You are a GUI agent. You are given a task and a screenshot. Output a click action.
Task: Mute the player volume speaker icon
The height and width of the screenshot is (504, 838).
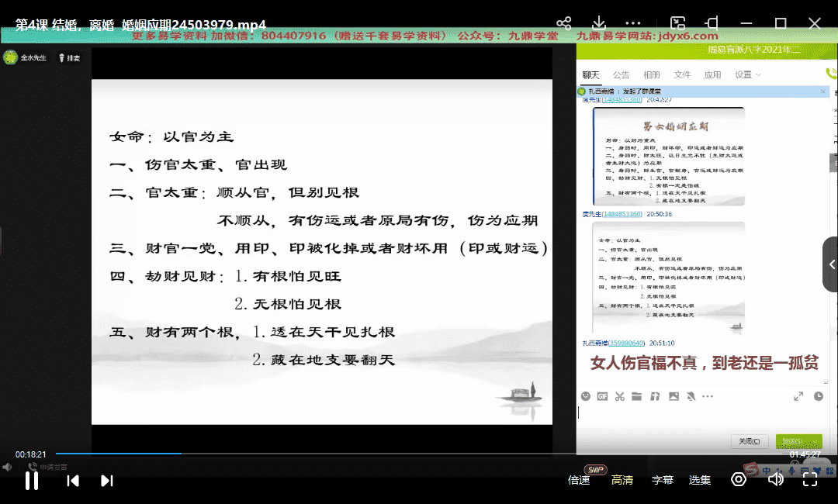click(x=775, y=480)
